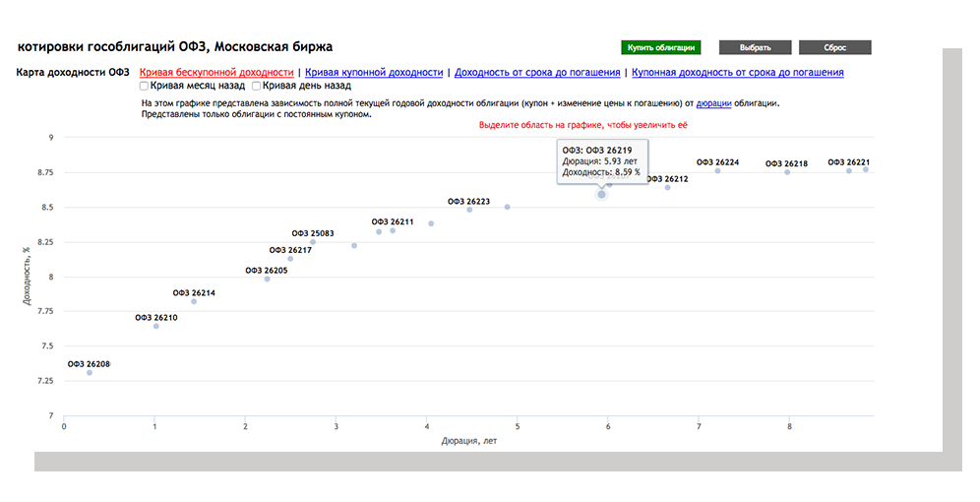
Task: Select the ОФЗ 26208 data point
Action: (x=90, y=373)
